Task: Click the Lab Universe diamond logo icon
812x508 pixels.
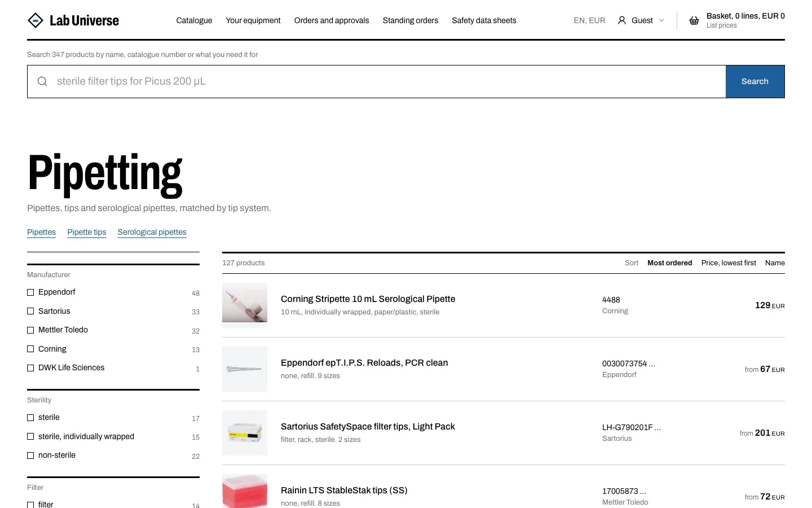Action: click(x=36, y=20)
